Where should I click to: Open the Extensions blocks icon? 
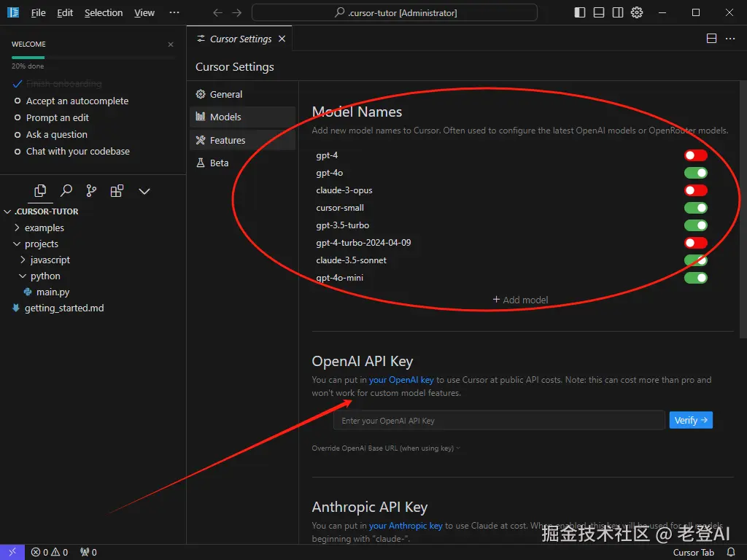click(117, 191)
